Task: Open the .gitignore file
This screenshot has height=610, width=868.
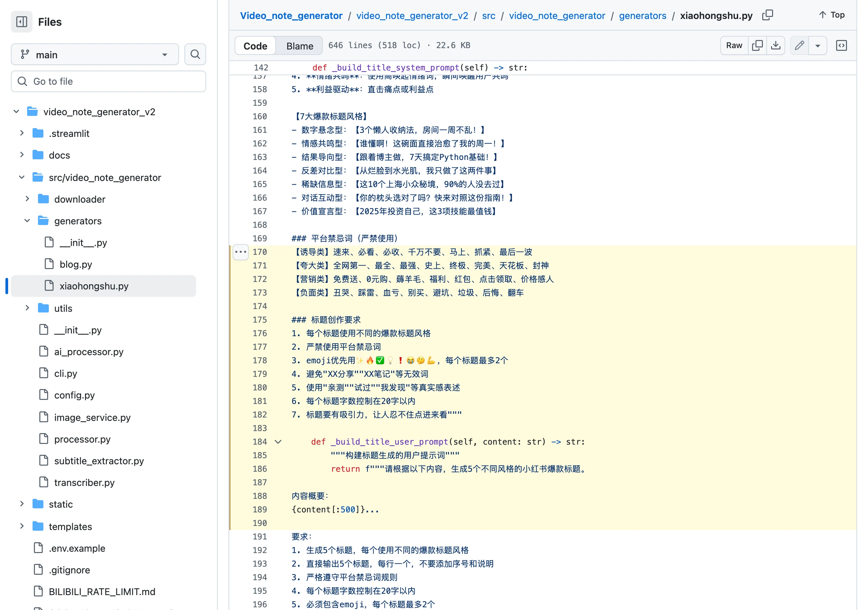Action: pyautogui.click(x=69, y=570)
